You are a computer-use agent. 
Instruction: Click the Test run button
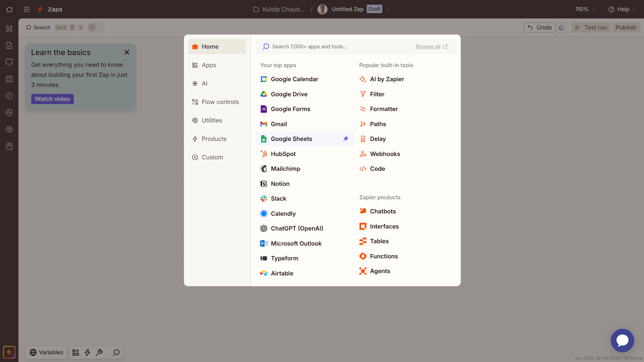coord(591,28)
